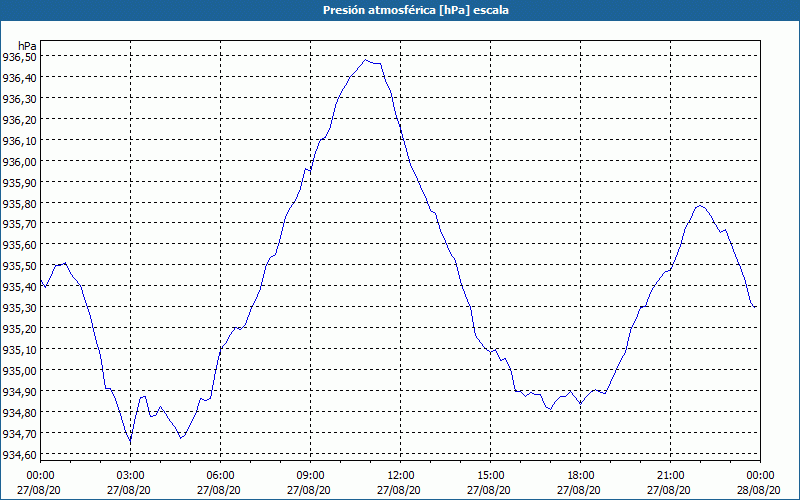The width and height of the screenshot is (800, 500).
Task: Click the chart title 'Presión atmosférica [hPa] escala'
Action: pyautogui.click(x=415, y=10)
